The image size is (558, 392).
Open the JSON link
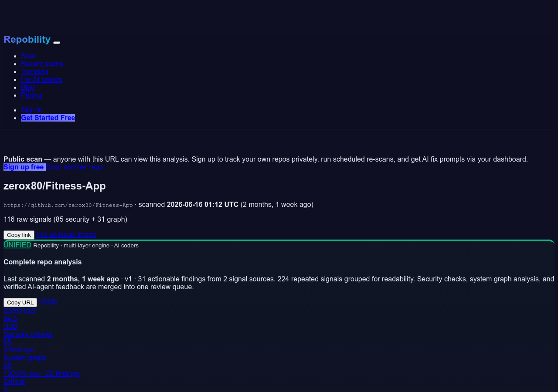[x=48, y=302]
